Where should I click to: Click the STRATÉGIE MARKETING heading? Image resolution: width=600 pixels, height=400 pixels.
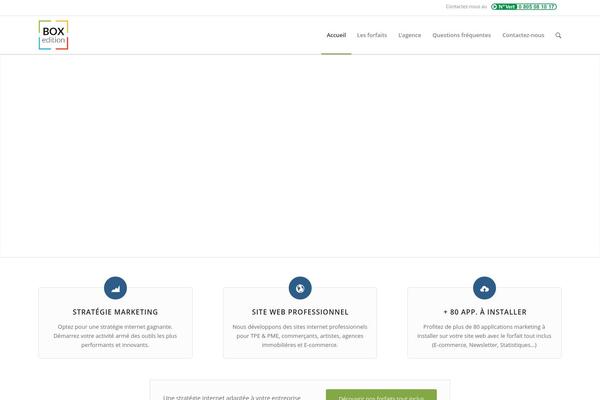click(x=115, y=312)
